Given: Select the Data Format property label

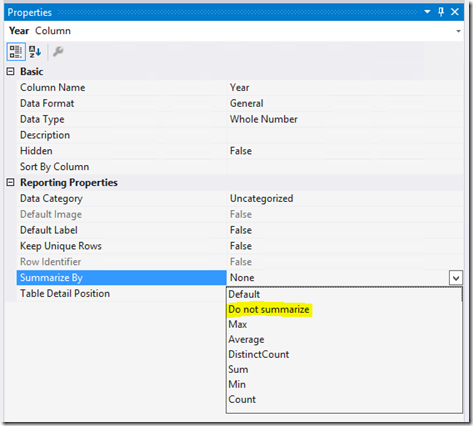Looking at the screenshot, I should pyautogui.click(x=47, y=103).
